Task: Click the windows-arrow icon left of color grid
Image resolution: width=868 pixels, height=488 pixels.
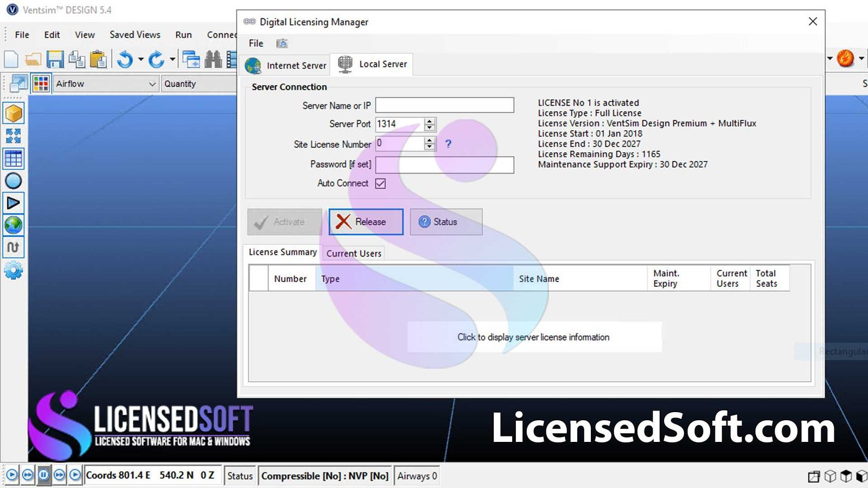Action: click(19, 84)
